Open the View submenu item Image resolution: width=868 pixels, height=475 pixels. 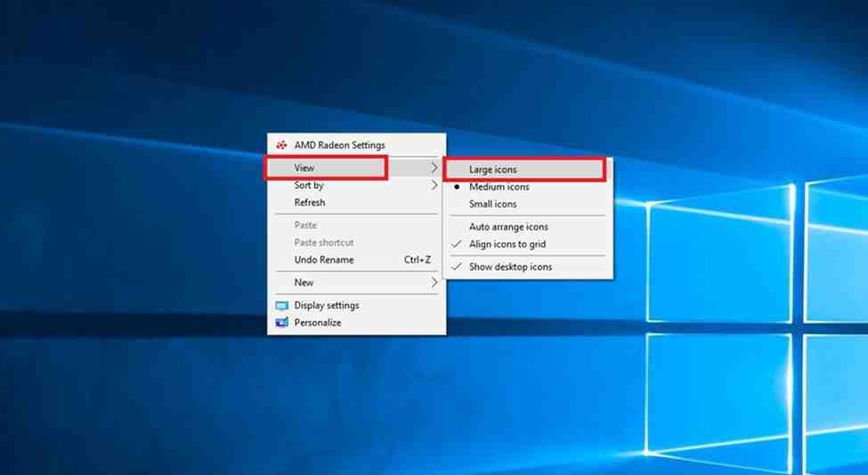point(356,168)
